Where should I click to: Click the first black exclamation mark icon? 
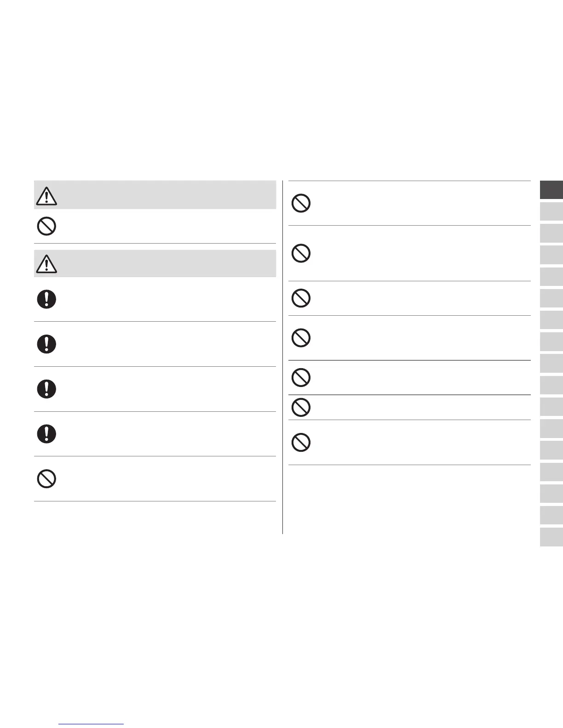(x=46, y=299)
